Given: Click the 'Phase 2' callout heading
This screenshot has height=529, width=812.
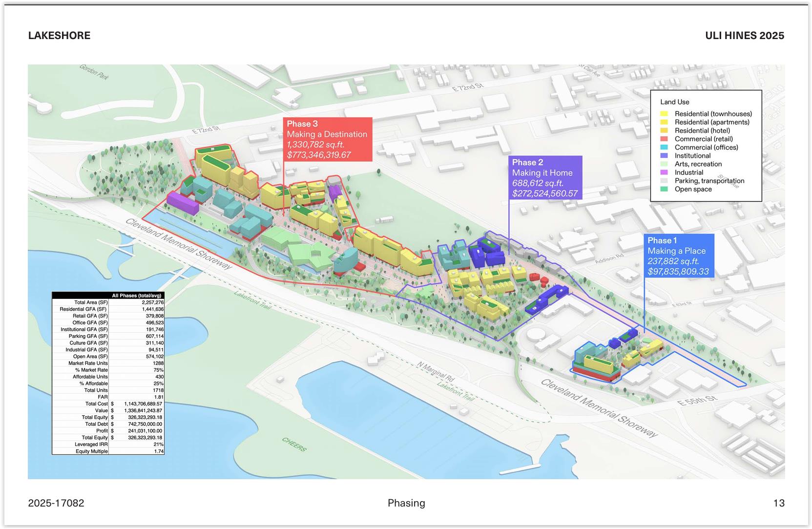Looking at the screenshot, I should click(x=527, y=162).
